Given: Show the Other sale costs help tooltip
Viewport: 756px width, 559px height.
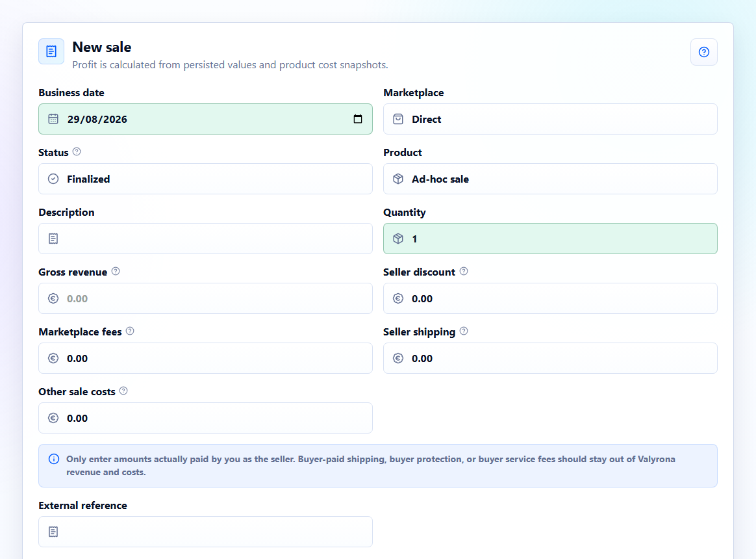Looking at the screenshot, I should (x=123, y=391).
